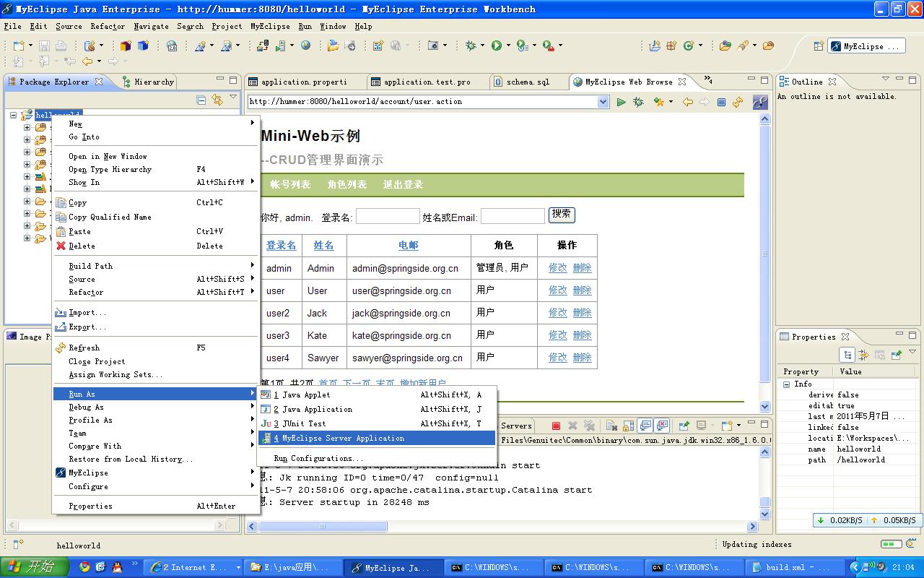Viewport: 924px width, 578px height.
Task: Clear the Console output with the clear icon
Action: click(611, 426)
